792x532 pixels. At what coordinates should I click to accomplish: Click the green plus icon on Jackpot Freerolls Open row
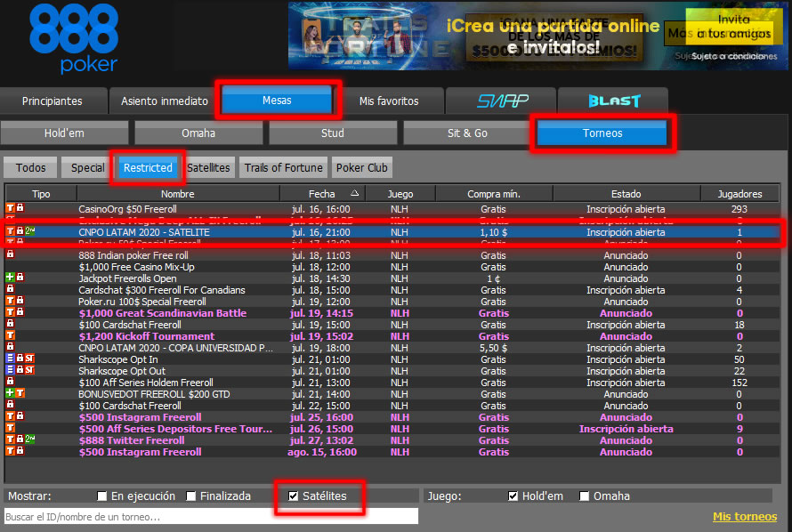(x=10, y=278)
